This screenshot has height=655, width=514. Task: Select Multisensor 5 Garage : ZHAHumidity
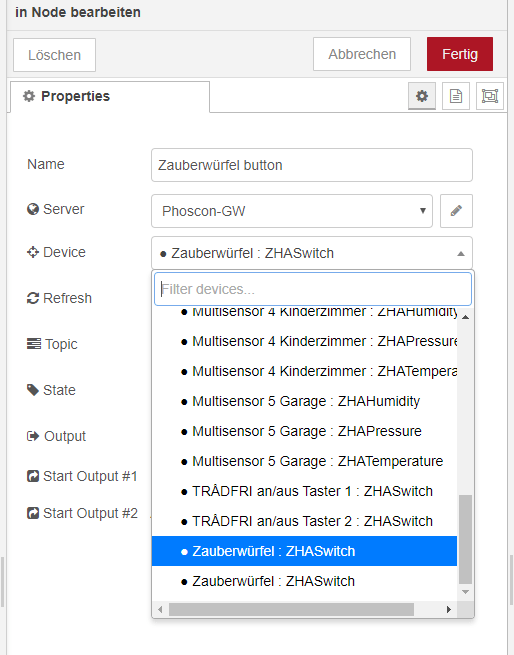(304, 401)
